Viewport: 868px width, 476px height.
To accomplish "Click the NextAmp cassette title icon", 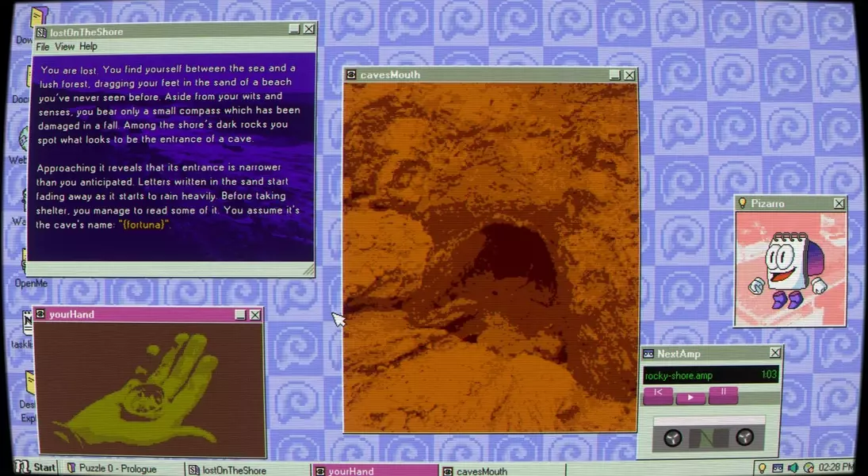I will coord(648,354).
